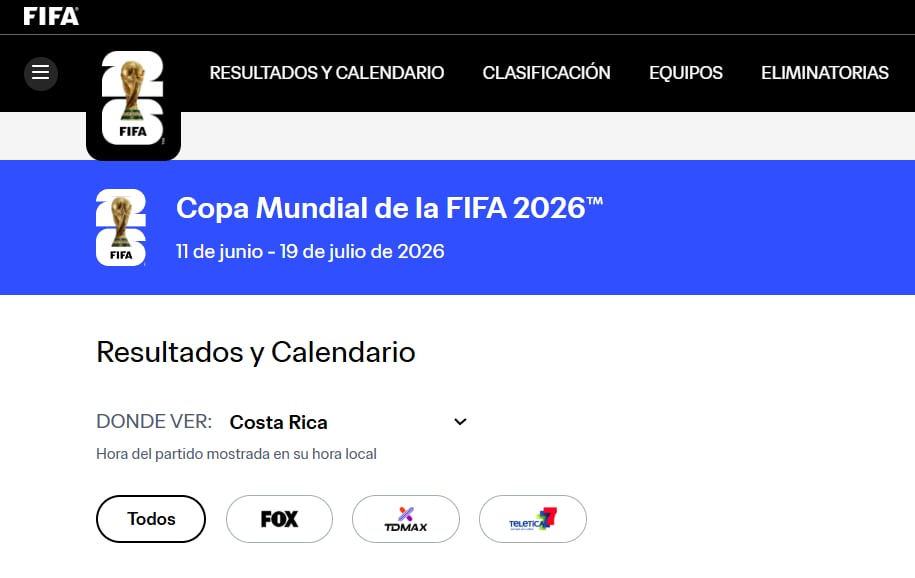Image resolution: width=915 pixels, height=578 pixels.
Task: Open the EQUIPOS section
Action: [x=685, y=72]
